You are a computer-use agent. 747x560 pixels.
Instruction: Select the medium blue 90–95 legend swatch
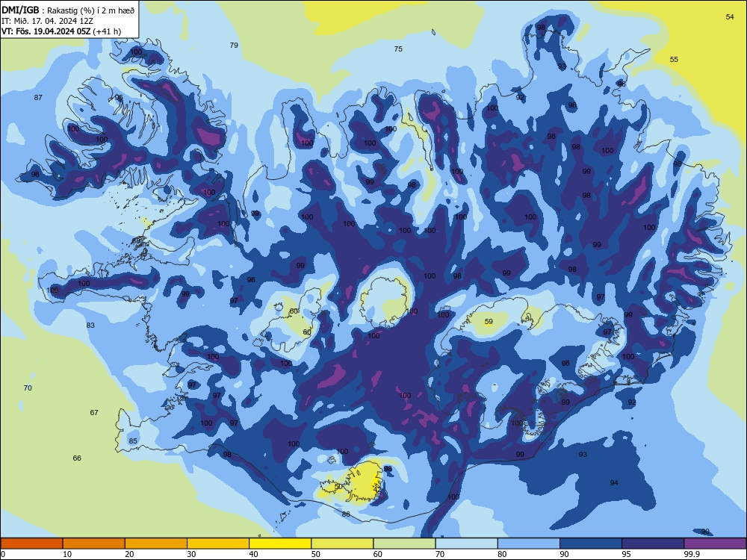click(x=591, y=544)
